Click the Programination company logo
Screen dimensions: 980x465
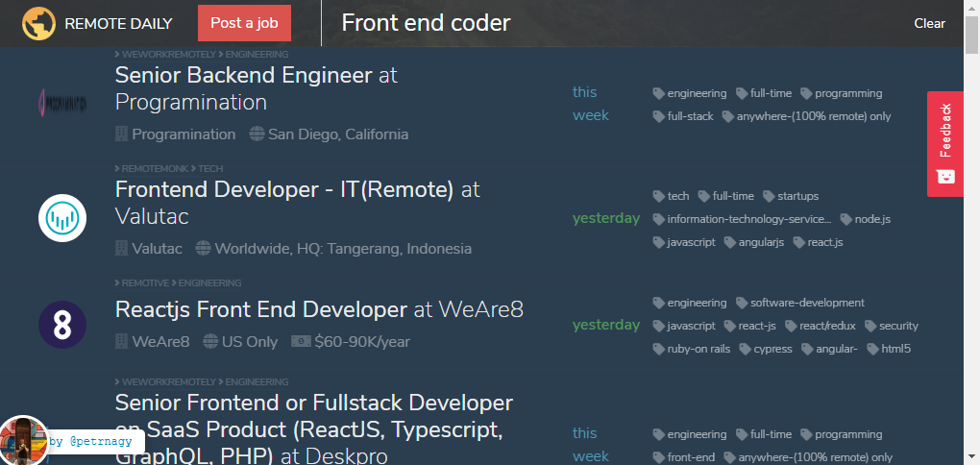coord(62,101)
